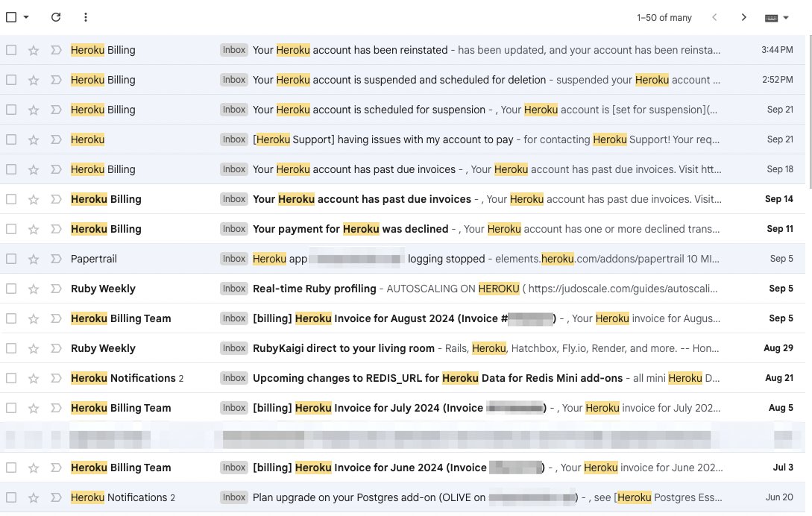Select the 'Real-time Ruby profiling' checkbox
Viewport: 812px width, 516px height.
[11, 289]
